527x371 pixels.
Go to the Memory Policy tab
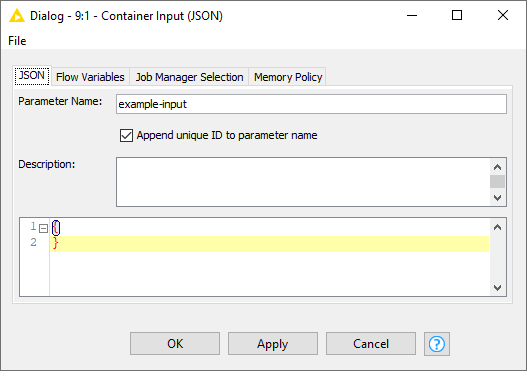click(288, 77)
